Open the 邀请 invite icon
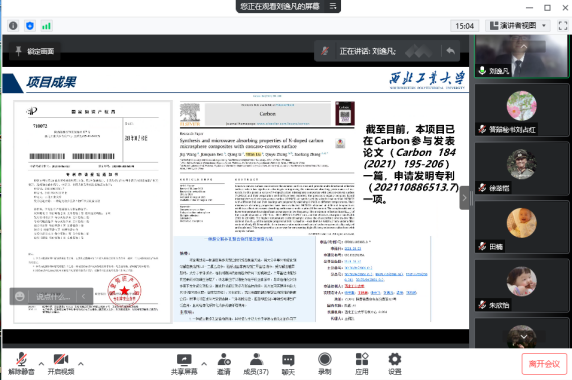The height and width of the screenshot is (380, 572). (224, 364)
